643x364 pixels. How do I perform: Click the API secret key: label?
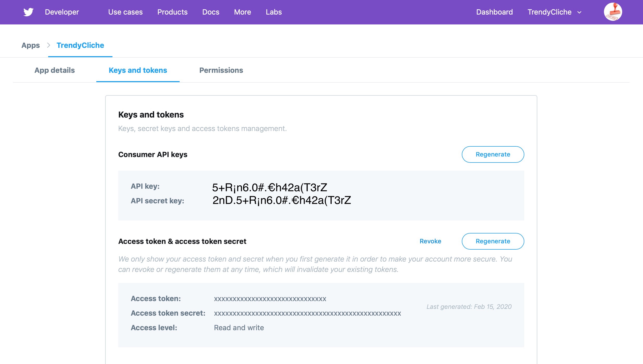click(157, 201)
